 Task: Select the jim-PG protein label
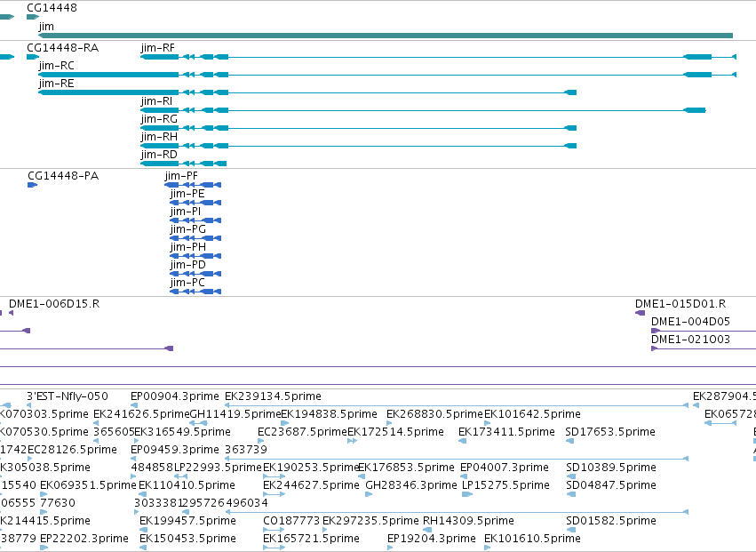pos(188,229)
